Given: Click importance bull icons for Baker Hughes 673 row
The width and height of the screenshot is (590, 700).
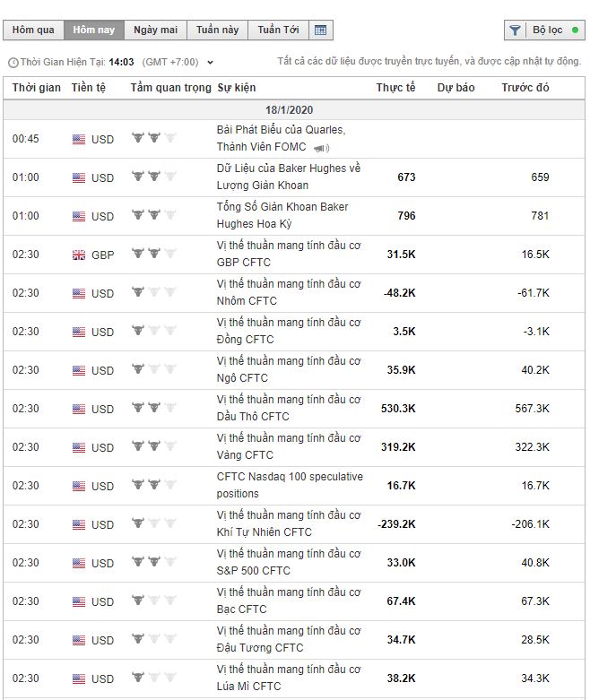Looking at the screenshot, I should [x=153, y=177].
